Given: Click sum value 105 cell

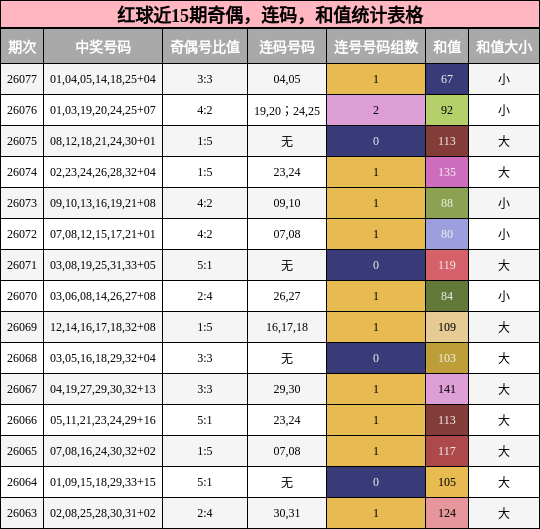Looking at the screenshot, I should pos(447,482).
